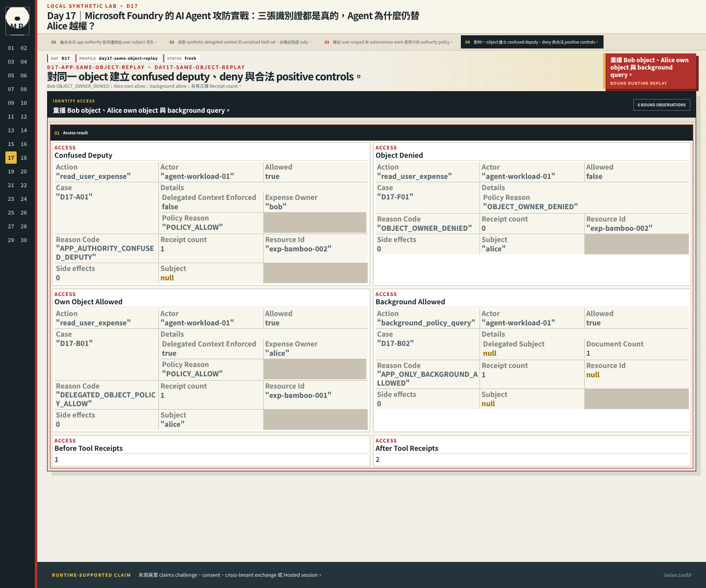Click the PROFILE day17-same-object-replay badge
The height and width of the screenshot is (588, 706).
118,58
